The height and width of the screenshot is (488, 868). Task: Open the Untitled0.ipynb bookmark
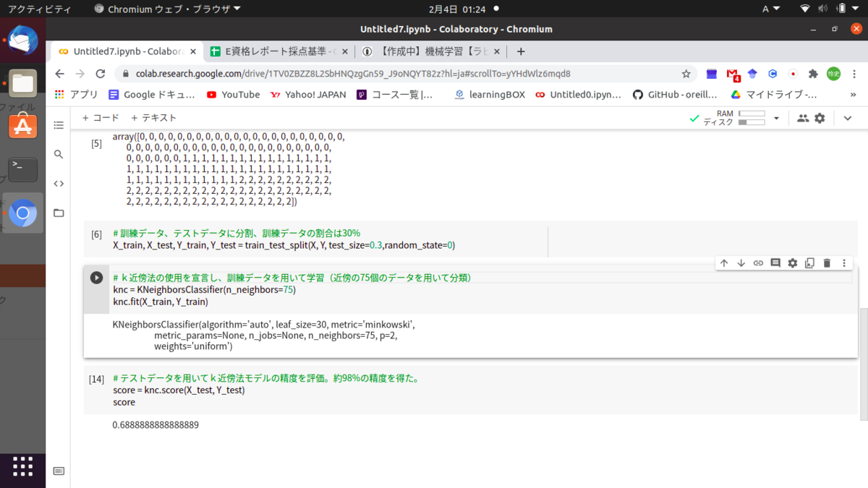click(579, 95)
